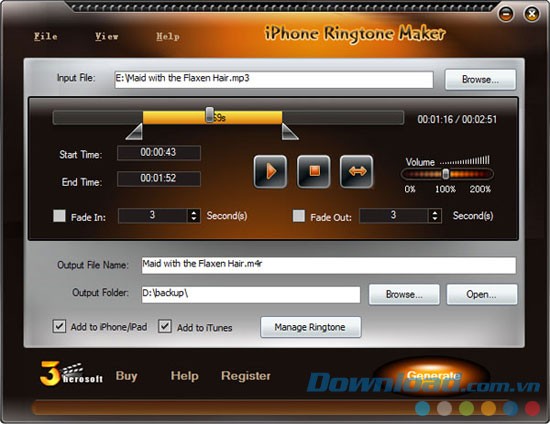Click the 00:01:16 / 00:02:51 time readout
Viewport: 550px width, 424px height.
(457, 120)
